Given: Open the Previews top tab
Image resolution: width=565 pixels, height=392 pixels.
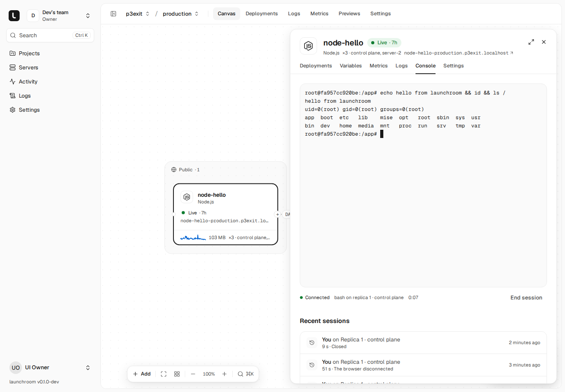Looking at the screenshot, I should pyautogui.click(x=349, y=14).
